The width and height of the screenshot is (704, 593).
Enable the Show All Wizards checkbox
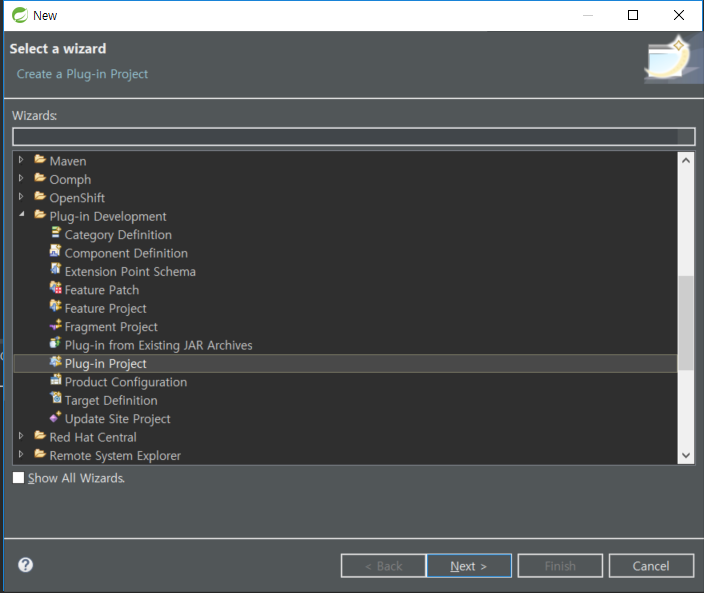[x=18, y=478]
